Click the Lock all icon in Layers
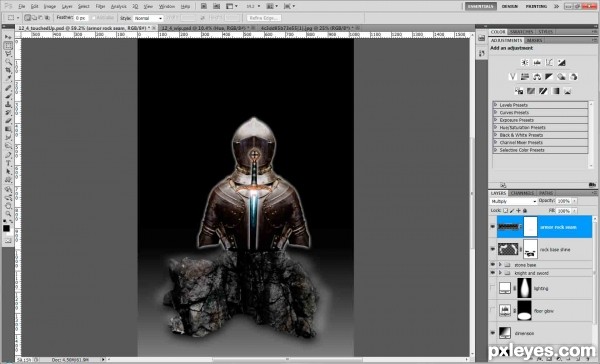This screenshot has width=600, height=364. [525, 211]
